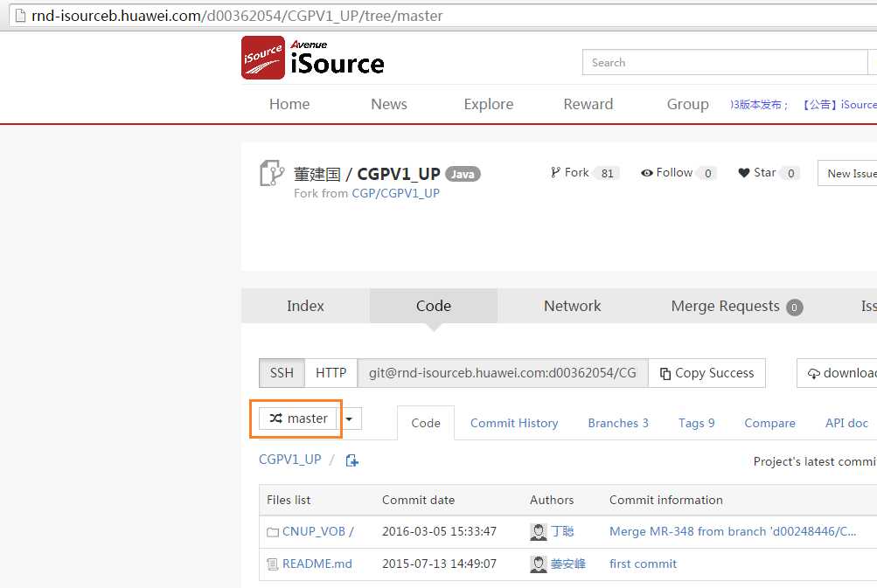Open the Branches 3 tab
The height and width of the screenshot is (588, 877).
(x=618, y=423)
